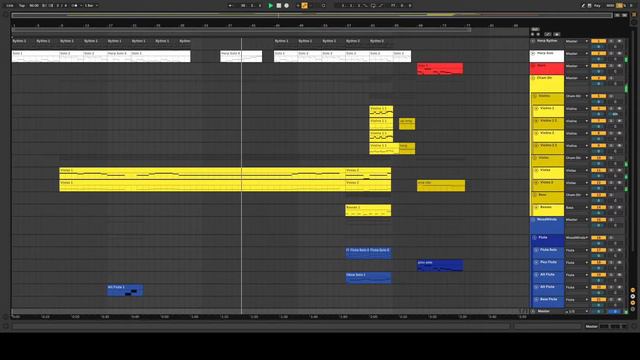Open the Violins 2 output routing dropdown

(577, 133)
